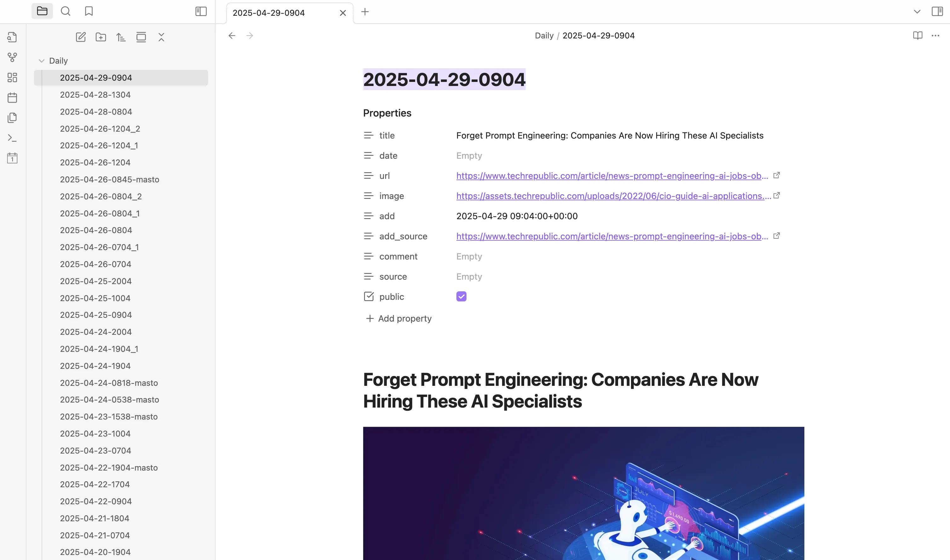Edit the add property timestamp value
This screenshot has height=560, width=950.
tap(517, 216)
